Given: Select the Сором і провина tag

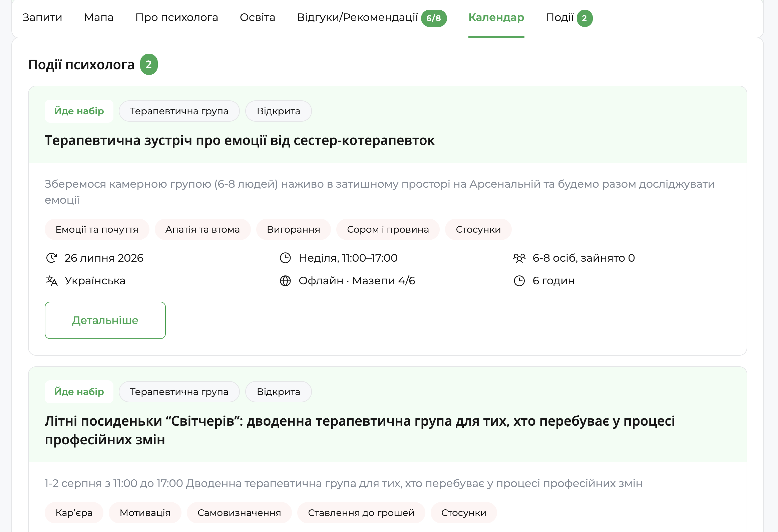Looking at the screenshot, I should click(x=388, y=229).
